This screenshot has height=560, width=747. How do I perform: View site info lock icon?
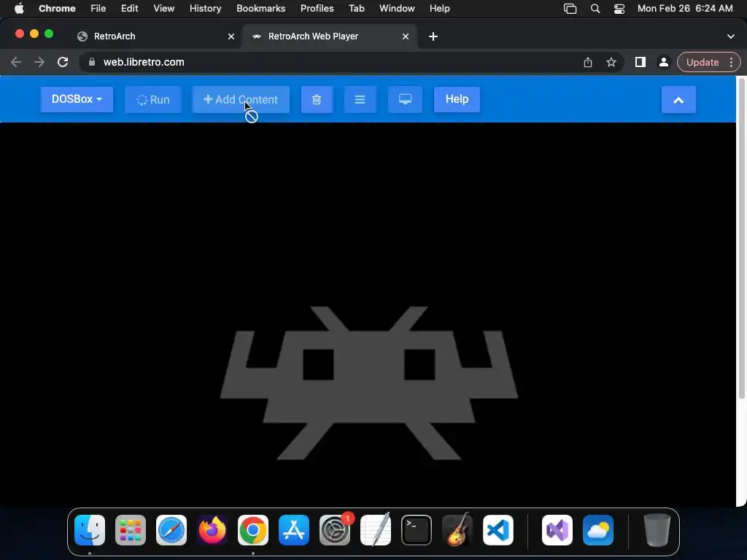click(x=91, y=62)
